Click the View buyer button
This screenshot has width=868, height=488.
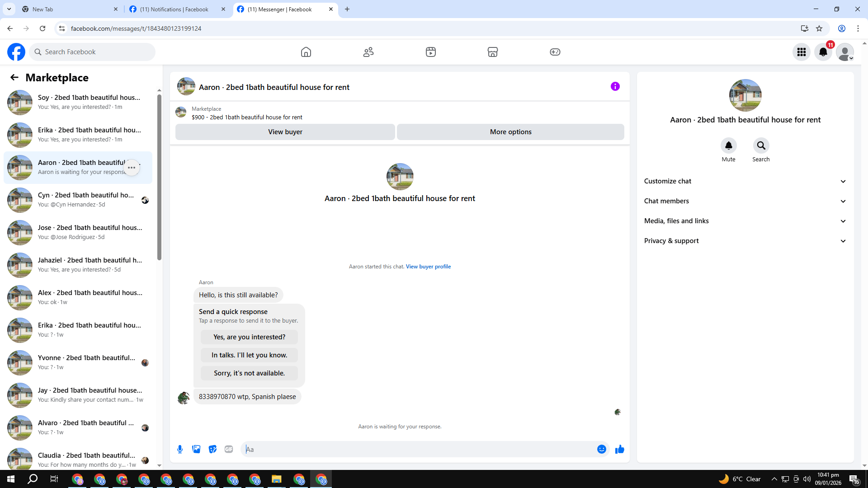[285, 132]
